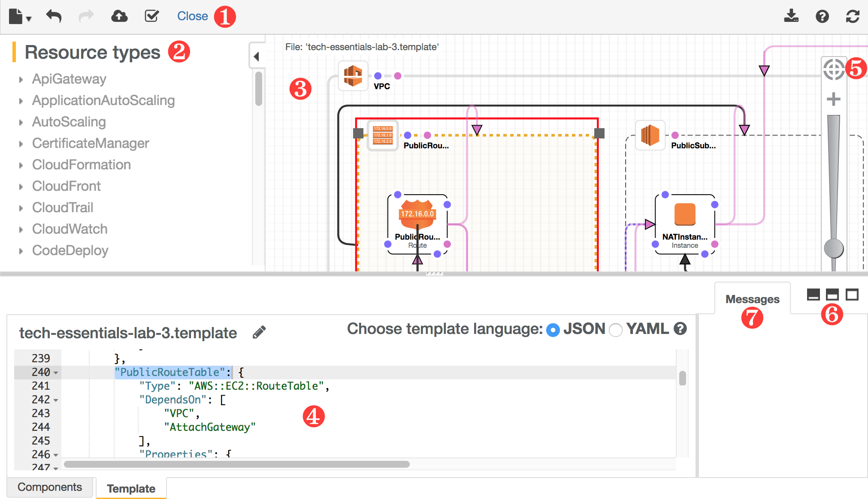The image size is (868, 499).
Task: Click the Download image icon
Action: tap(791, 16)
